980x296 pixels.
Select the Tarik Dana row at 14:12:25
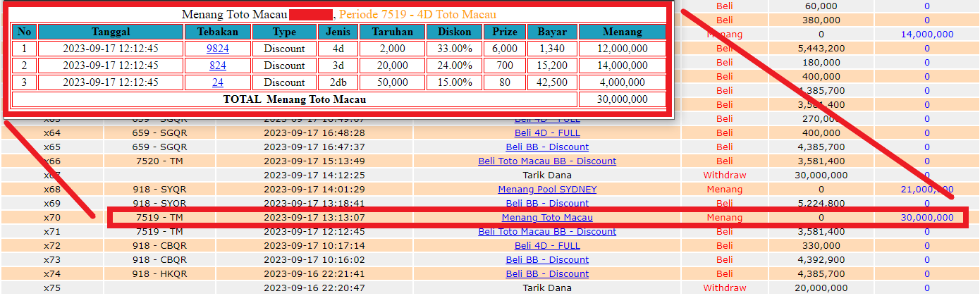click(490, 175)
